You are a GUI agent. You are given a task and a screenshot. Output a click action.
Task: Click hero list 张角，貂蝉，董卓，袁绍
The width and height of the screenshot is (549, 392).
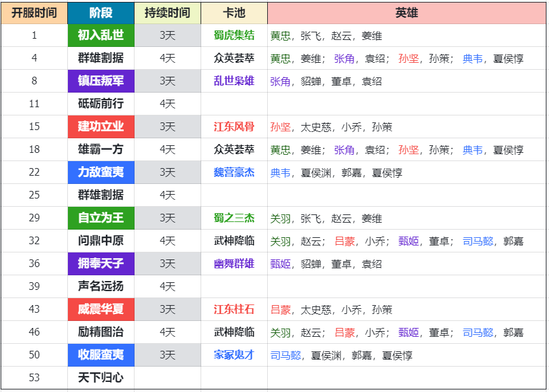tap(406, 81)
